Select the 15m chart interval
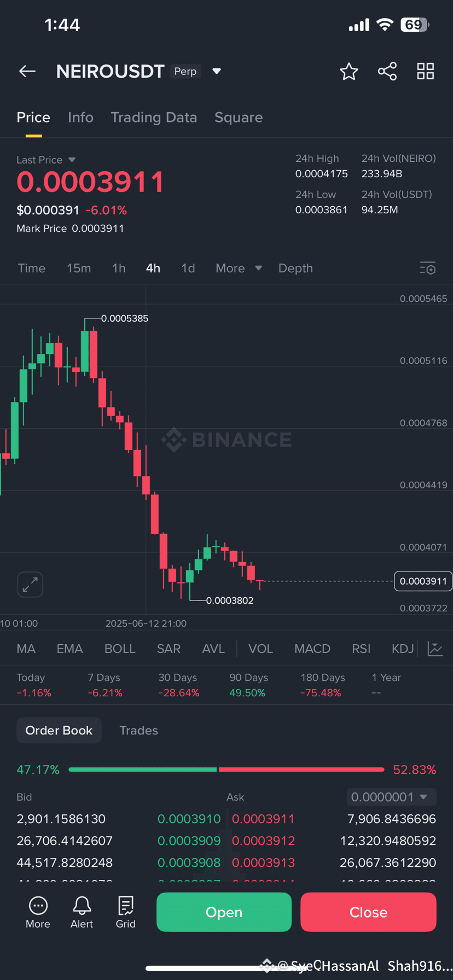The width and height of the screenshot is (453, 980). pos(79,268)
